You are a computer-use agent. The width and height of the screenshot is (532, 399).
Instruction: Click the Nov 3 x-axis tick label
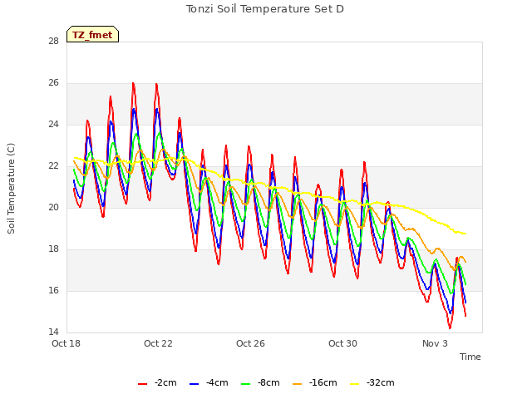click(x=435, y=343)
